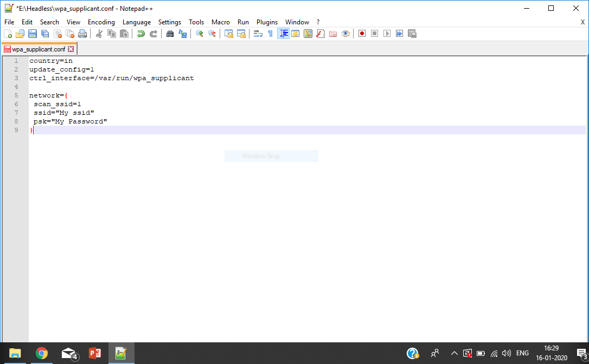Image resolution: width=589 pixels, height=364 pixels.
Task: Open the Encoding menu
Action: tap(101, 22)
